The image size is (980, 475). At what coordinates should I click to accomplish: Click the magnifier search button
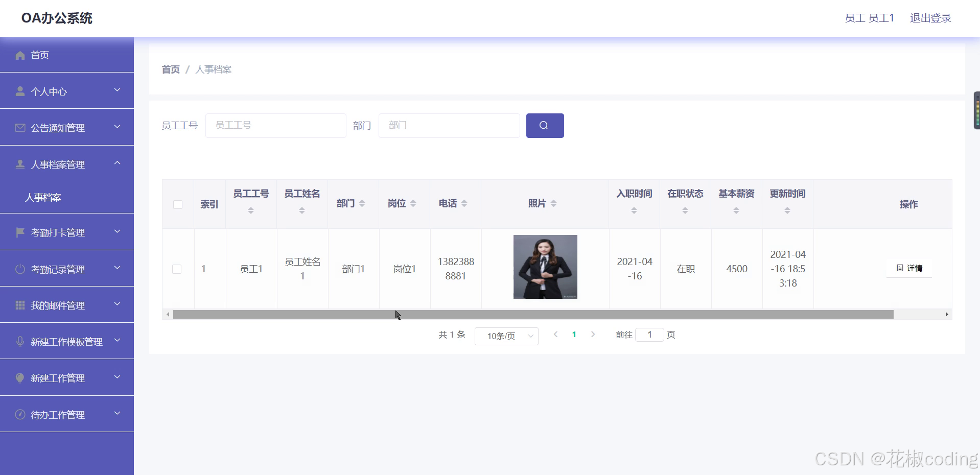(545, 126)
